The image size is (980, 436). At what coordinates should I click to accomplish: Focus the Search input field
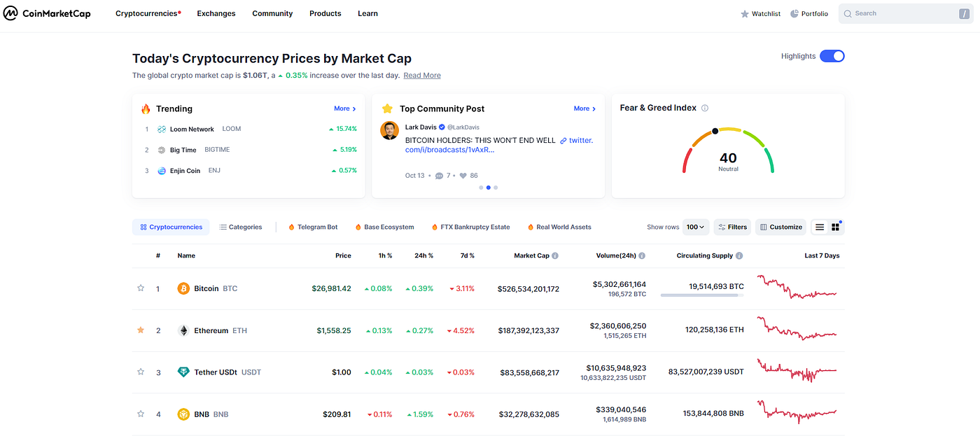tap(905, 13)
